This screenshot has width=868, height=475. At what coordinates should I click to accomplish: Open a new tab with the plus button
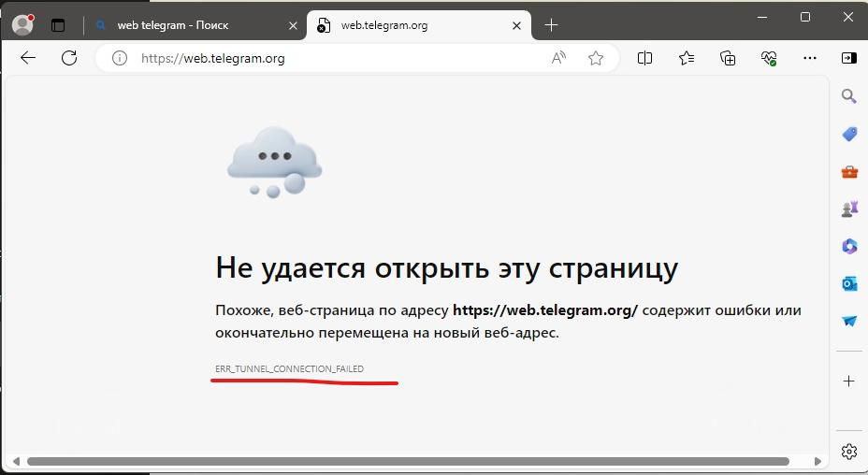pyautogui.click(x=551, y=25)
